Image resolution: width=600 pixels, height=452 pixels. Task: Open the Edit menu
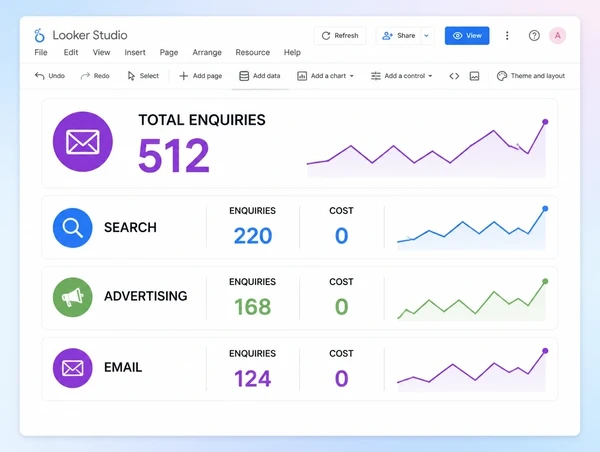[x=71, y=52]
